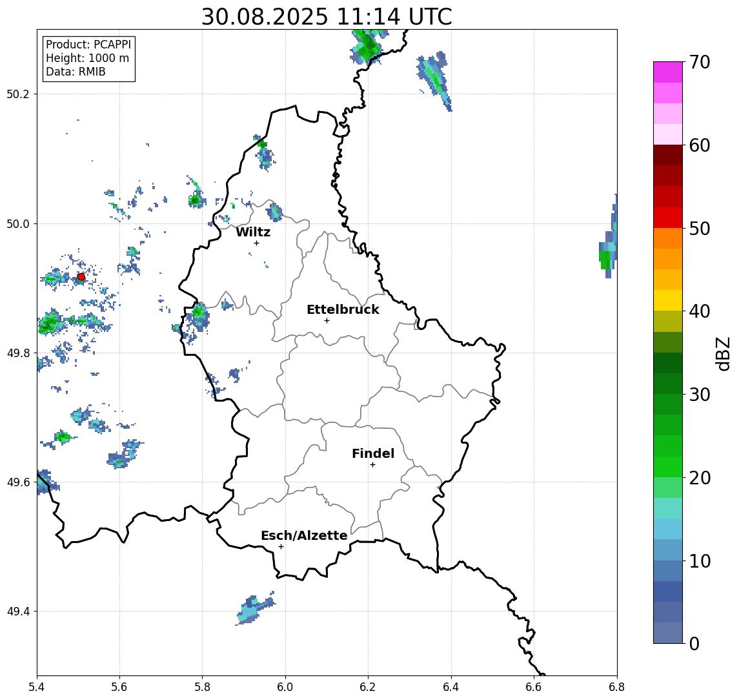Image resolution: width=739 pixels, height=700 pixels.
Task: Click the plus marker below Wiltz
Action: (x=256, y=243)
